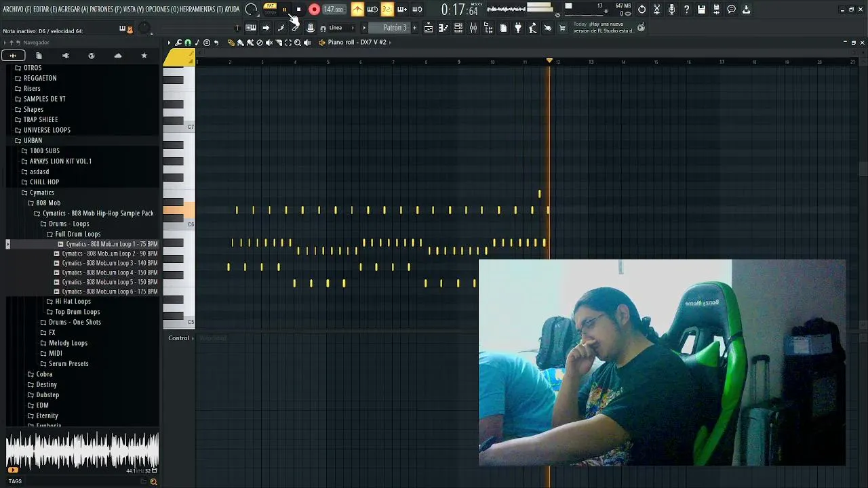The height and width of the screenshot is (488, 868).
Task: Open the Channel rack icon
Action: (458, 28)
